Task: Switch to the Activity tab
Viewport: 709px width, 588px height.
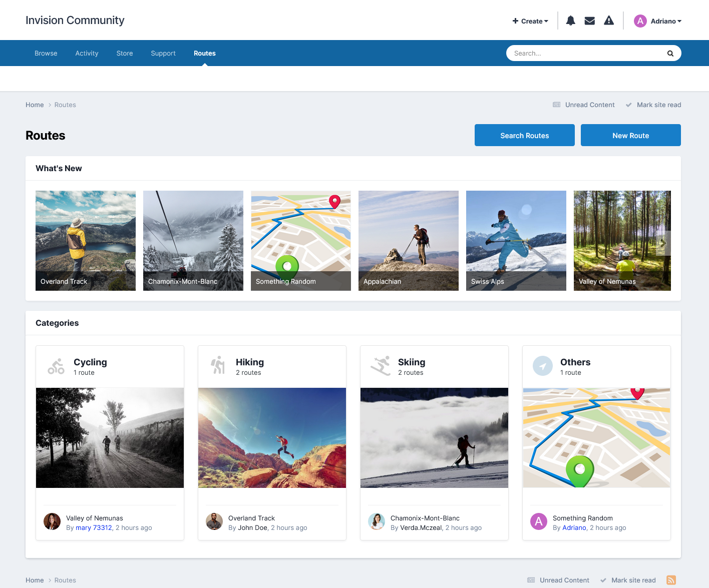Action: 87,53
